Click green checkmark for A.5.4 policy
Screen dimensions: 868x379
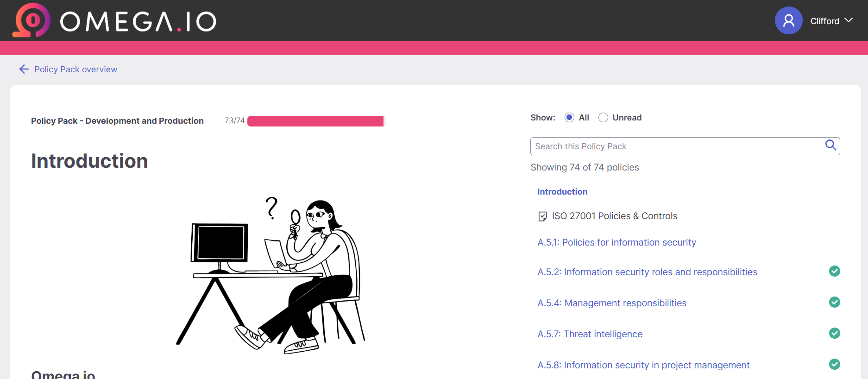coord(835,302)
